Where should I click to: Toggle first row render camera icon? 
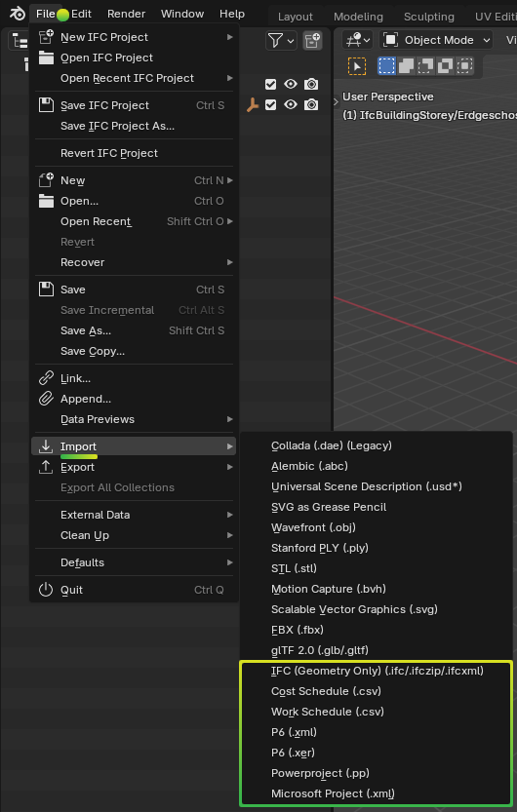(x=311, y=84)
